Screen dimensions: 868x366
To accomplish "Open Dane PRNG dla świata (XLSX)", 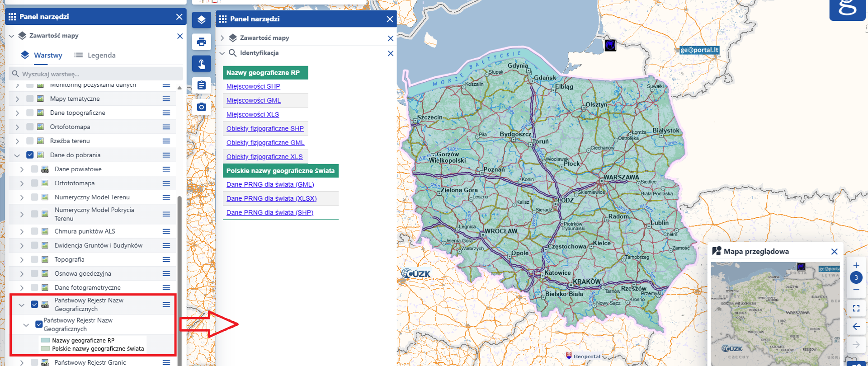I will click(272, 198).
